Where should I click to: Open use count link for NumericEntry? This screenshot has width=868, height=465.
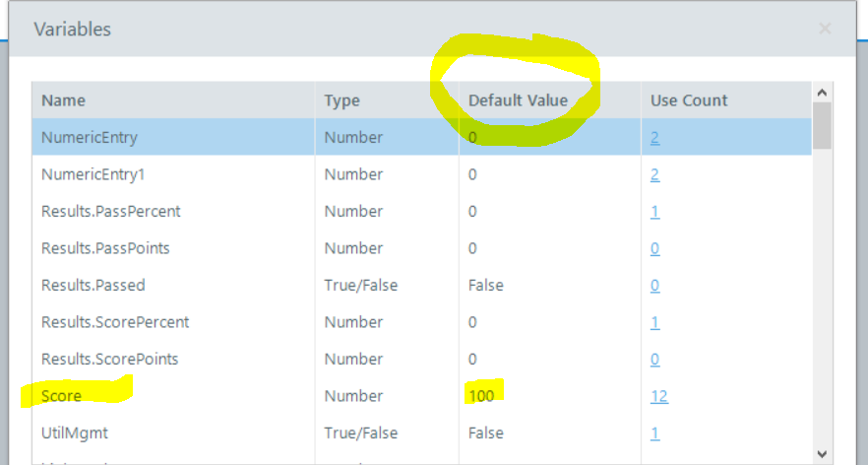pos(654,138)
